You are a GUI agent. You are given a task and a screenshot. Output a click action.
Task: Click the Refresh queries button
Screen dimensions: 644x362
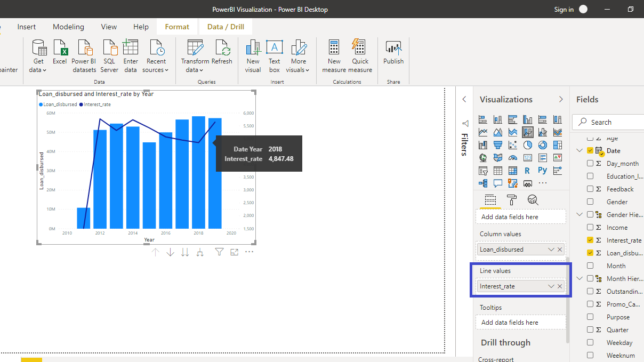(222, 53)
